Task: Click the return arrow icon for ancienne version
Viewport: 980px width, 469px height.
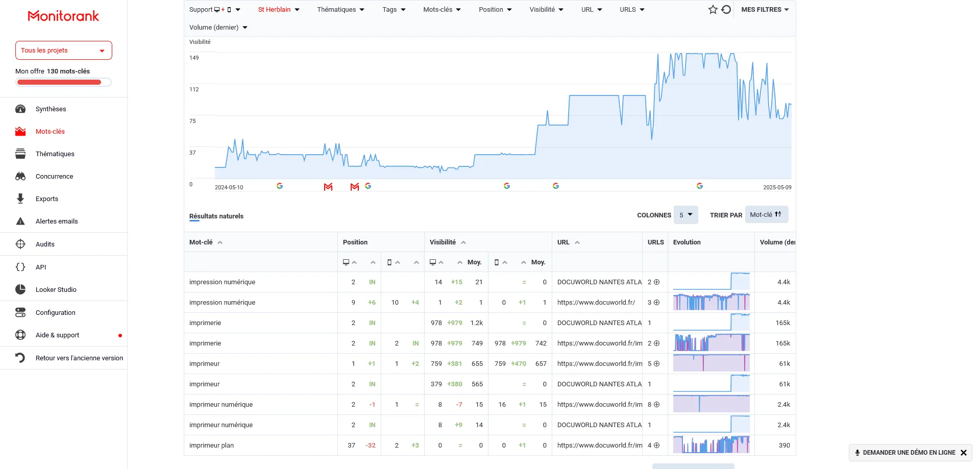Action: click(x=20, y=358)
